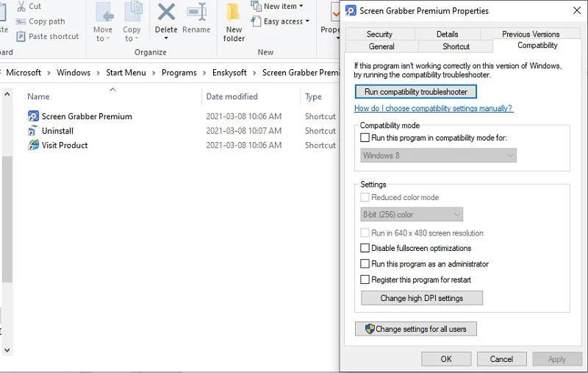This screenshot has width=588, height=373.
Task: Go to Microsoft in breadcrumb path
Action: click(24, 72)
